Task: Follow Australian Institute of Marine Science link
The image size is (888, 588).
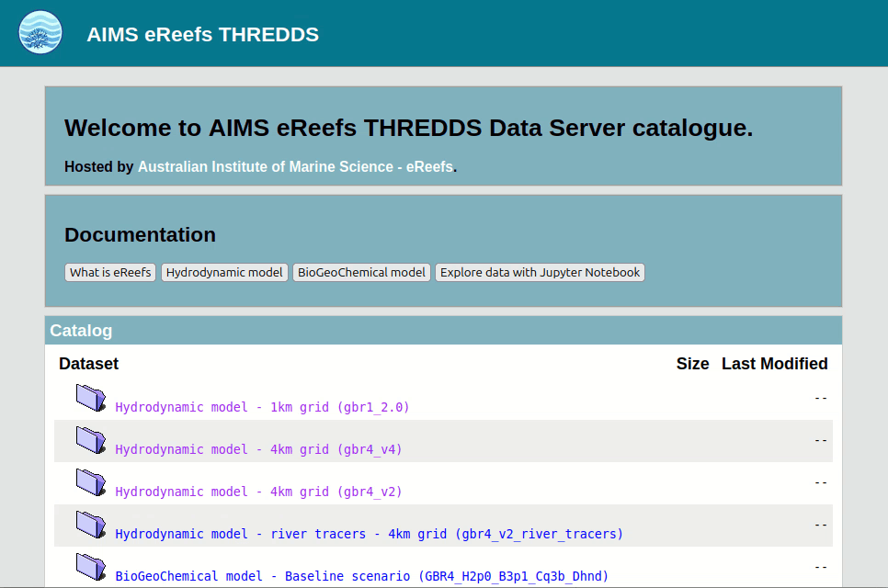Action: coord(295,167)
